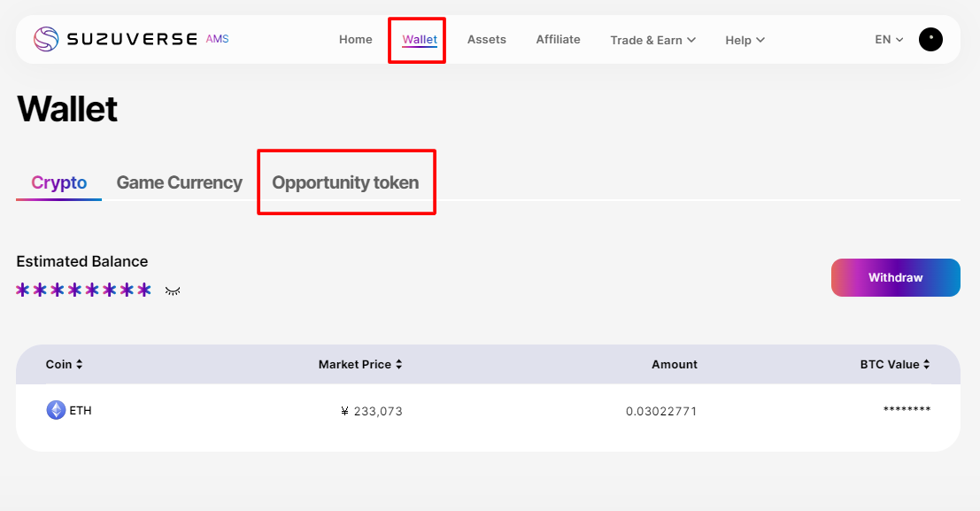Image resolution: width=980 pixels, height=511 pixels.
Task: Go to the Home page
Action: coord(356,40)
